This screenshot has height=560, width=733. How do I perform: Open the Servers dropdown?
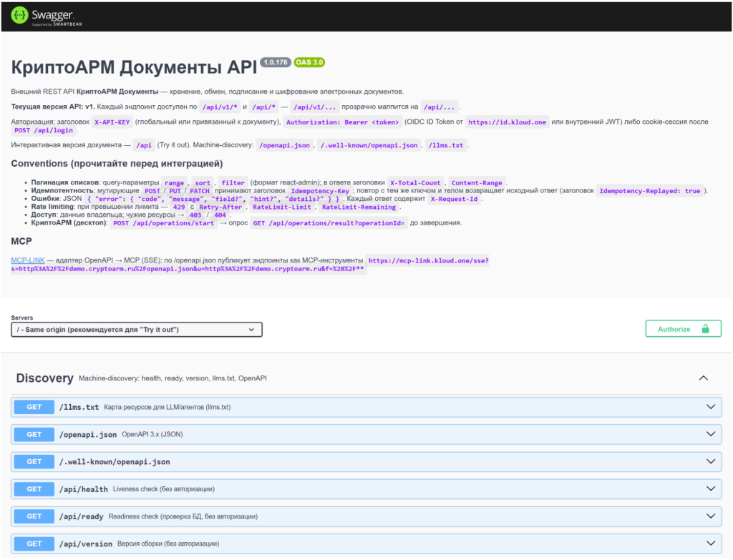137,329
